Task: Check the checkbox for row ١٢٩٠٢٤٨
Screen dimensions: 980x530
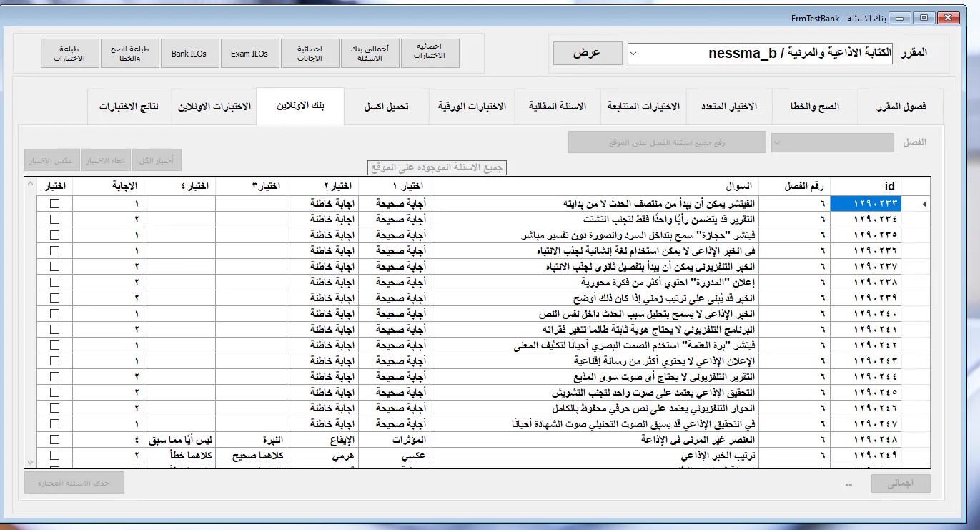Action: pyautogui.click(x=54, y=439)
